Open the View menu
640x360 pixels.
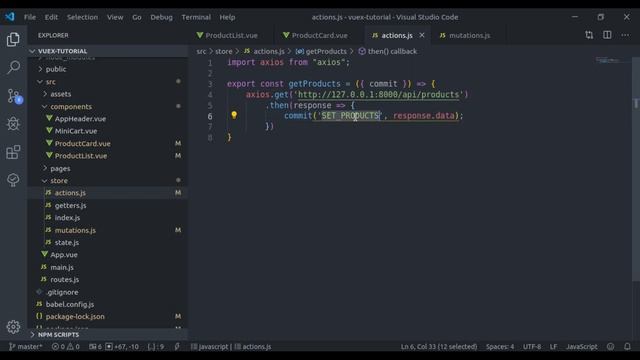tap(115, 17)
